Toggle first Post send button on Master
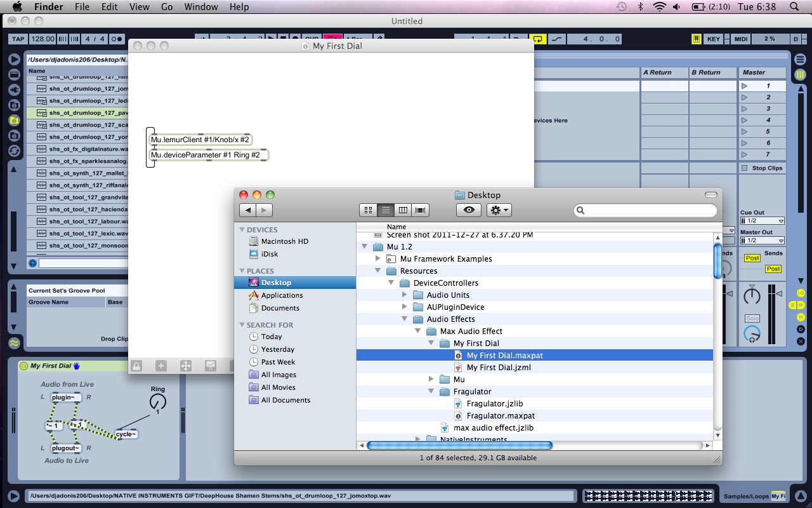This screenshot has height=508, width=812. click(x=752, y=258)
